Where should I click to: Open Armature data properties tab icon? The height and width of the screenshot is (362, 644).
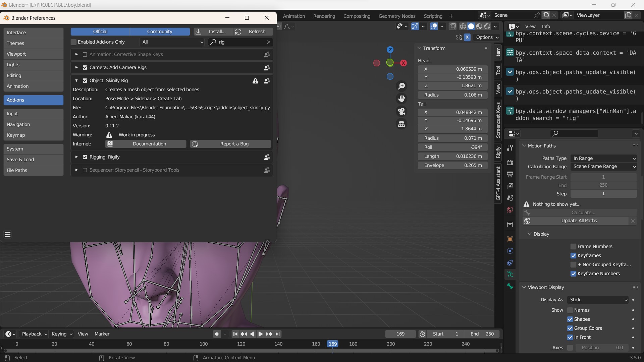[510, 275]
